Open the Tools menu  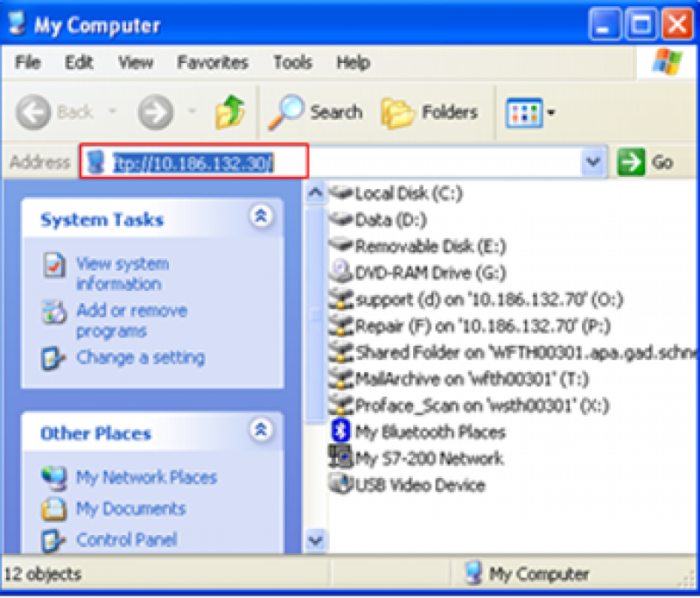point(292,62)
